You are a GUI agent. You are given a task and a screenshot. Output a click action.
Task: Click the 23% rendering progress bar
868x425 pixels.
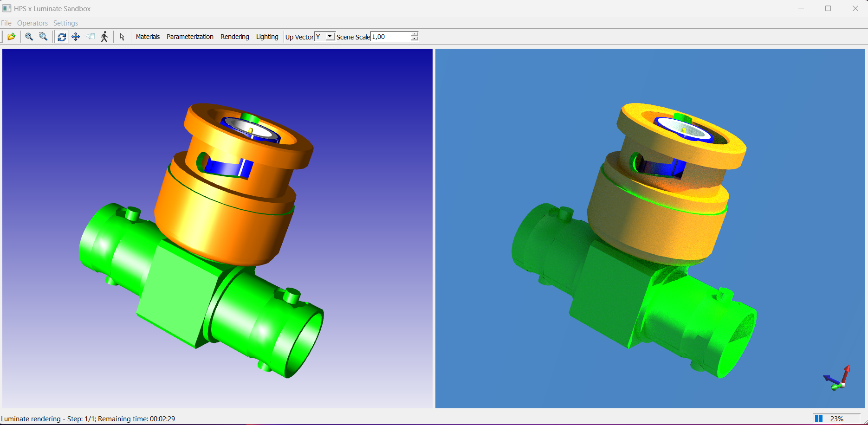(x=836, y=418)
